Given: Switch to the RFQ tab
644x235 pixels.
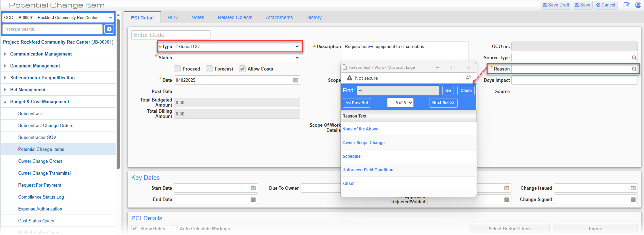Looking at the screenshot, I should point(172,17).
